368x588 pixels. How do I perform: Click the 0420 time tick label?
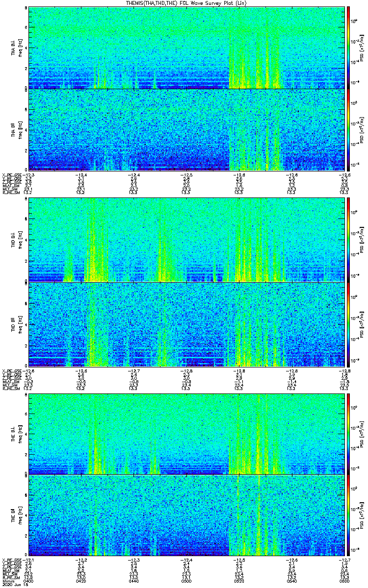pos(81,581)
